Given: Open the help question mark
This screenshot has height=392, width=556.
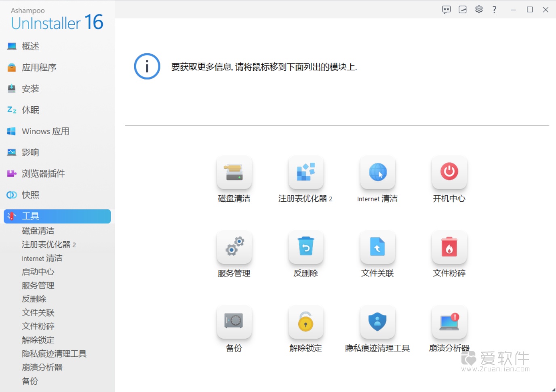Looking at the screenshot, I should (494, 9).
